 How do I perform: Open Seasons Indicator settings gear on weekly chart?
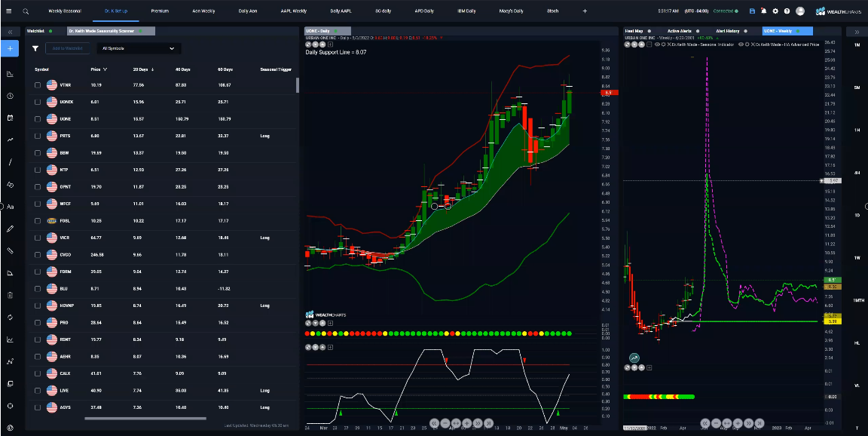662,44
